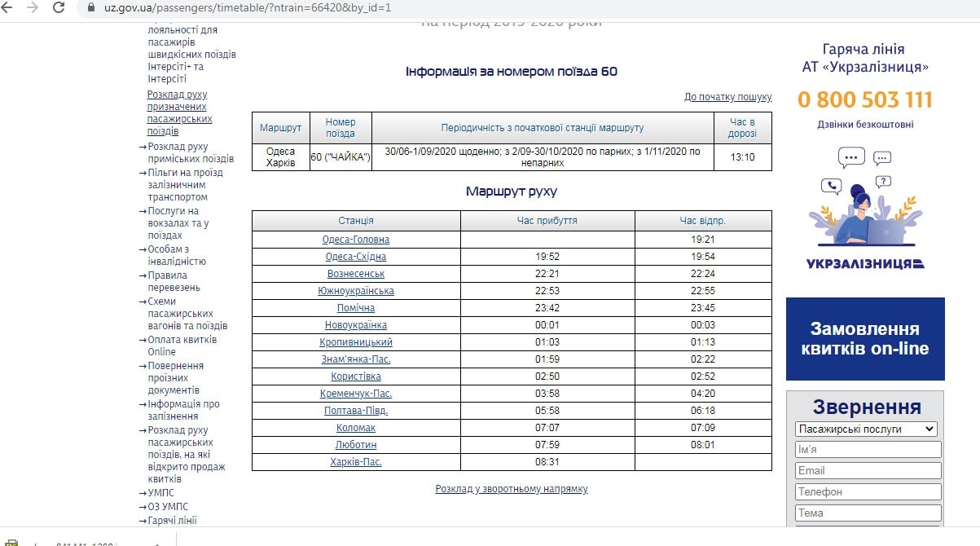Image resolution: width=980 pixels, height=546 pixels.
Task: Click the Маршрут руху heading
Action: pos(512,192)
